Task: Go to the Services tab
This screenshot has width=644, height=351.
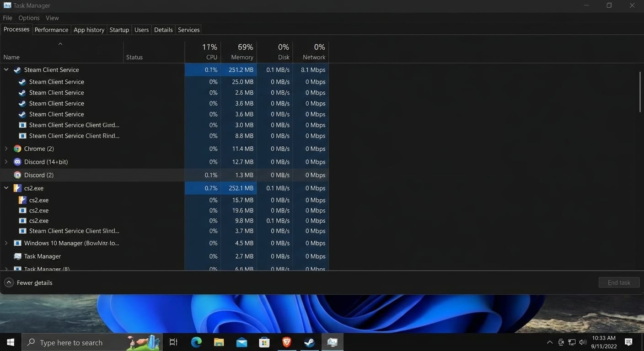Action: tap(189, 30)
